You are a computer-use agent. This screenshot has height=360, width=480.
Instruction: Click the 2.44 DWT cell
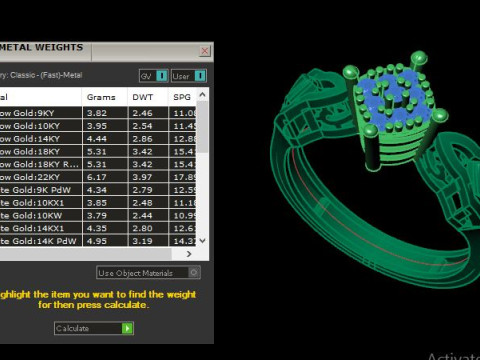pos(148,215)
